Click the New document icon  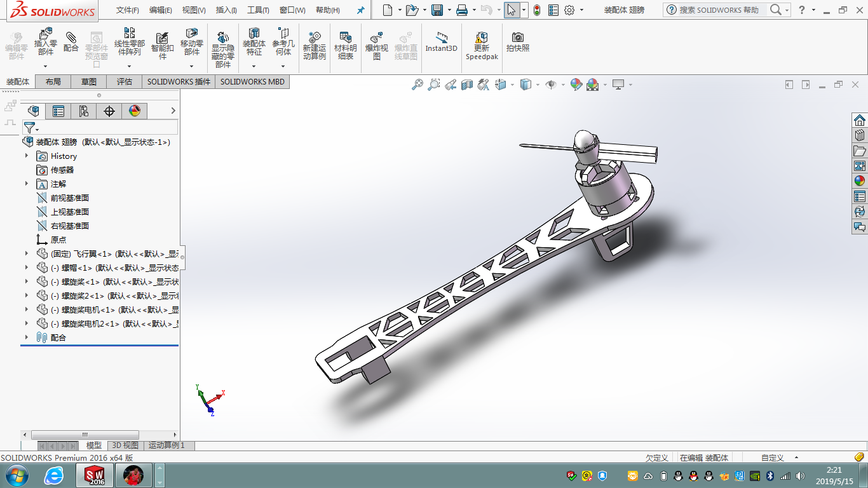pos(388,10)
